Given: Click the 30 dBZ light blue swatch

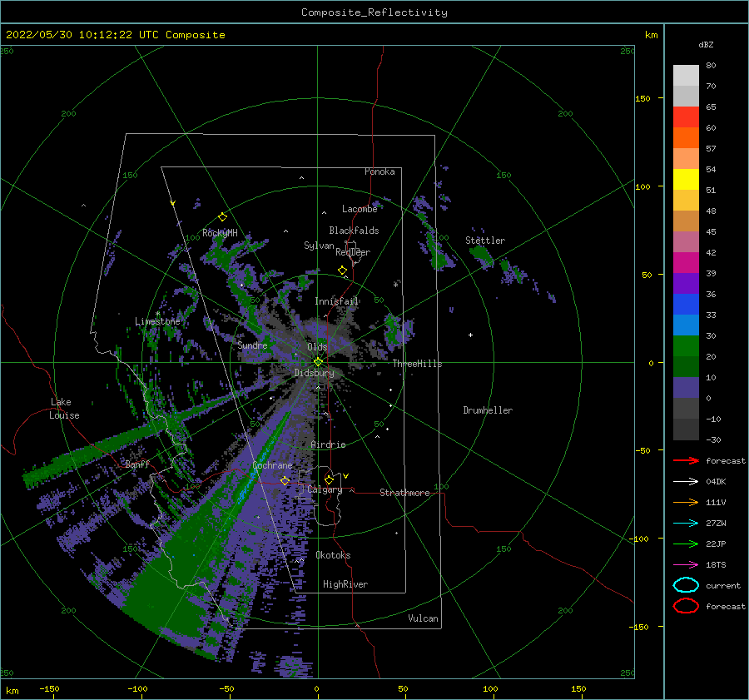Looking at the screenshot, I should click(x=686, y=325).
